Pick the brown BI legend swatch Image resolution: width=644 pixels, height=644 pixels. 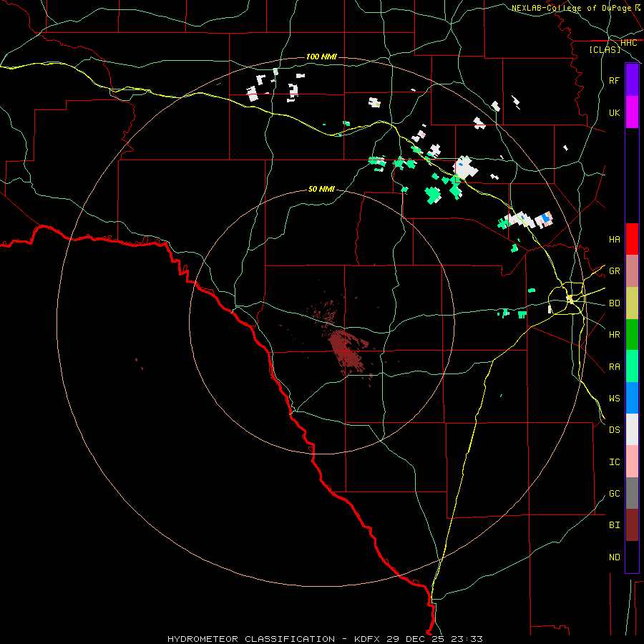632,525
